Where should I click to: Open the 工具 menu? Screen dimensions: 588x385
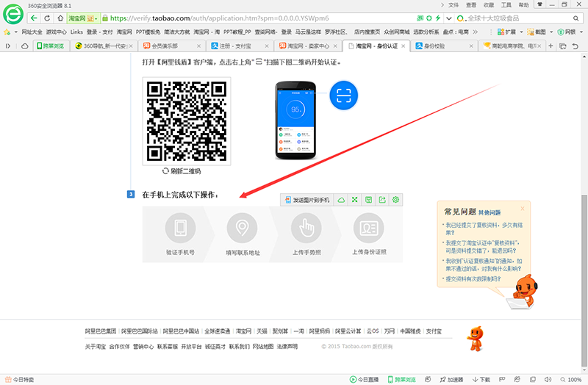click(506, 5)
